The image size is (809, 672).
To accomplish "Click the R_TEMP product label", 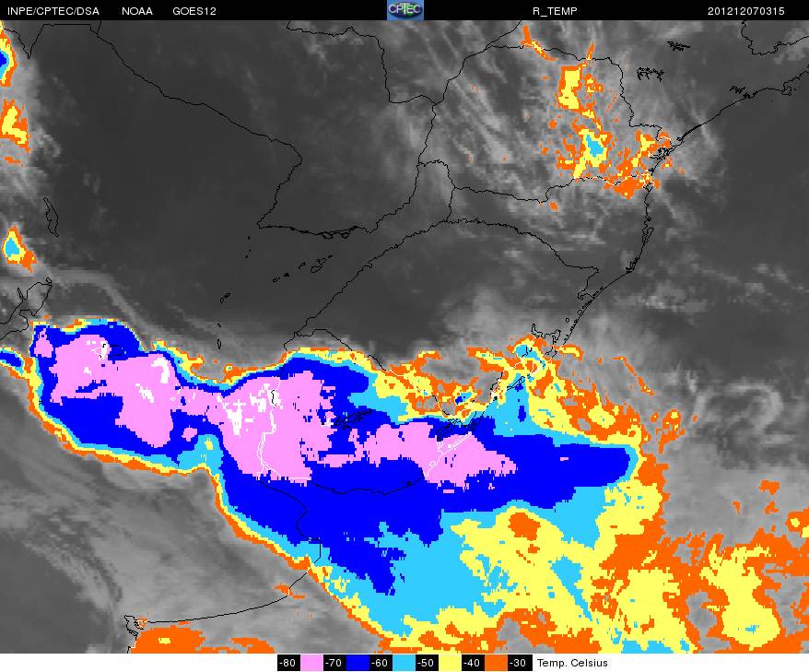I will [x=556, y=11].
